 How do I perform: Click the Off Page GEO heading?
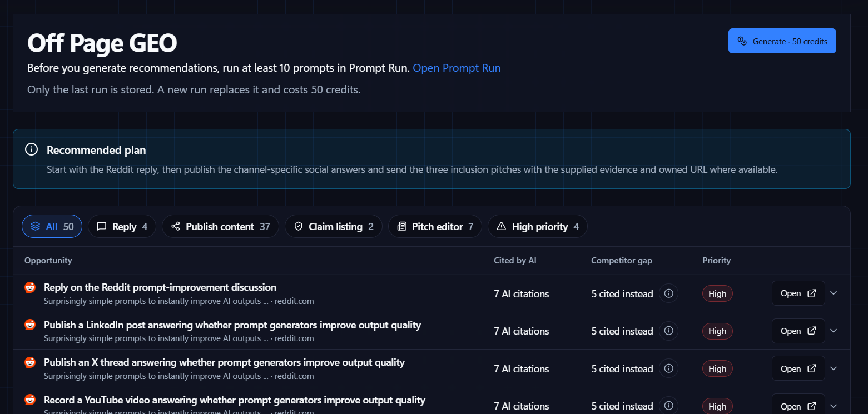tap(102, 43)
